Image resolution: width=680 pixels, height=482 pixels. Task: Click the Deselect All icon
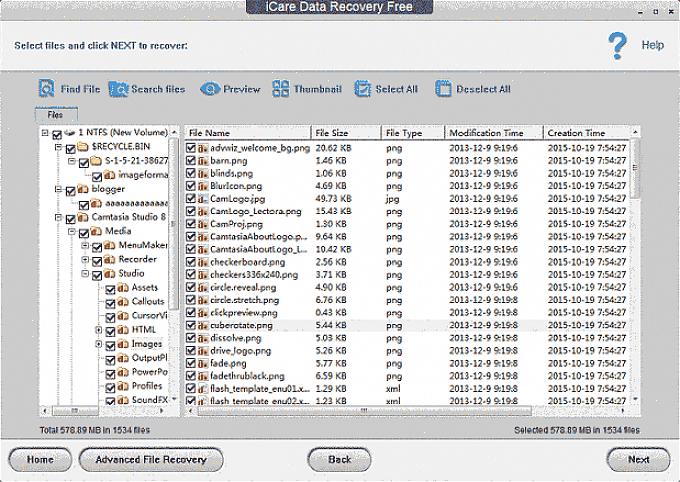443,89
